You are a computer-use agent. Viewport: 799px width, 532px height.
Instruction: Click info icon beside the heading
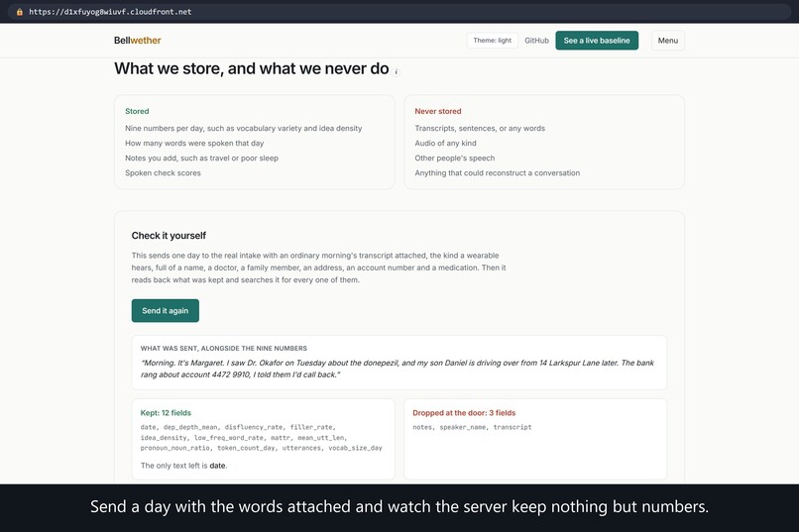[x=397, y=72]
